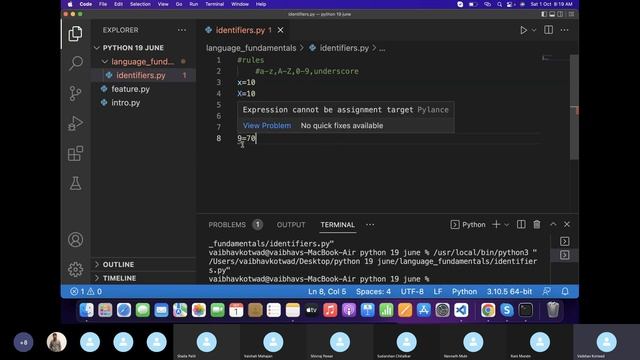Open editor More Actions ellipsis
The height and width of the screenshot is (360, 640).
coord(564,30)
